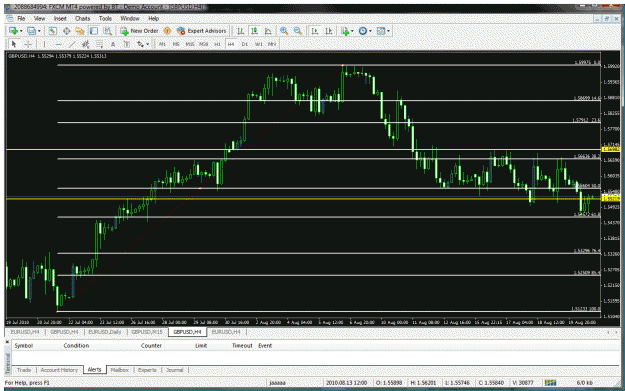
Task: Expand the Arrows tool dropdown arrow
Action: point(147,44)
